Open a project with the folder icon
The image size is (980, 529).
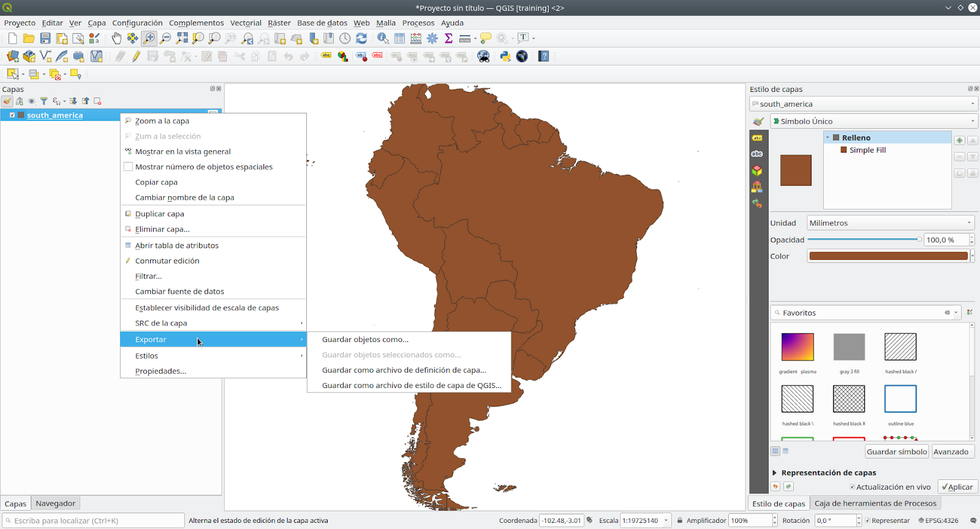[x=29, y=39]
